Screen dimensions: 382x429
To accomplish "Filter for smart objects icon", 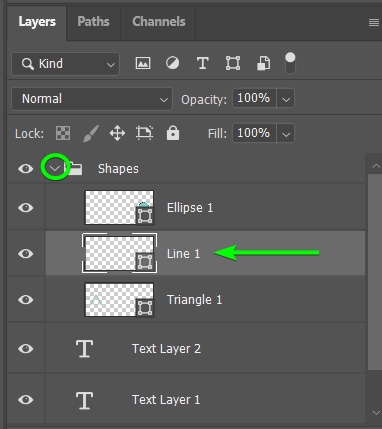I will 263,63.
